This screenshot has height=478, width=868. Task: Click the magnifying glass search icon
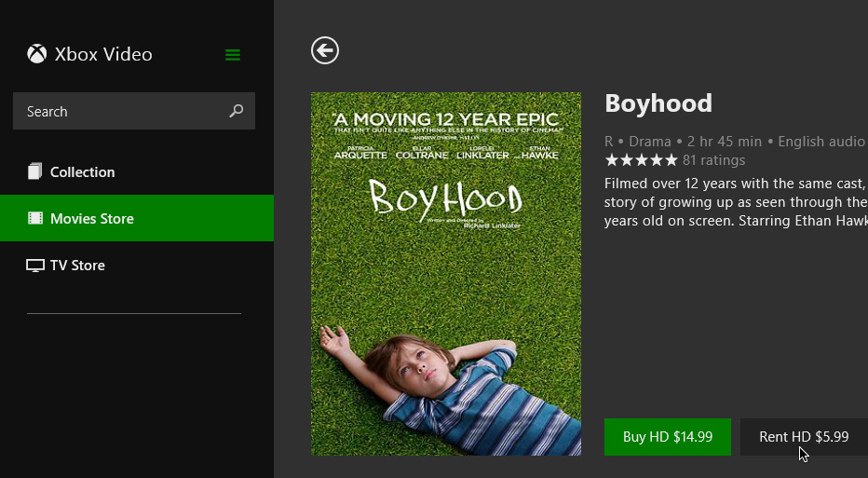[237, 111]
